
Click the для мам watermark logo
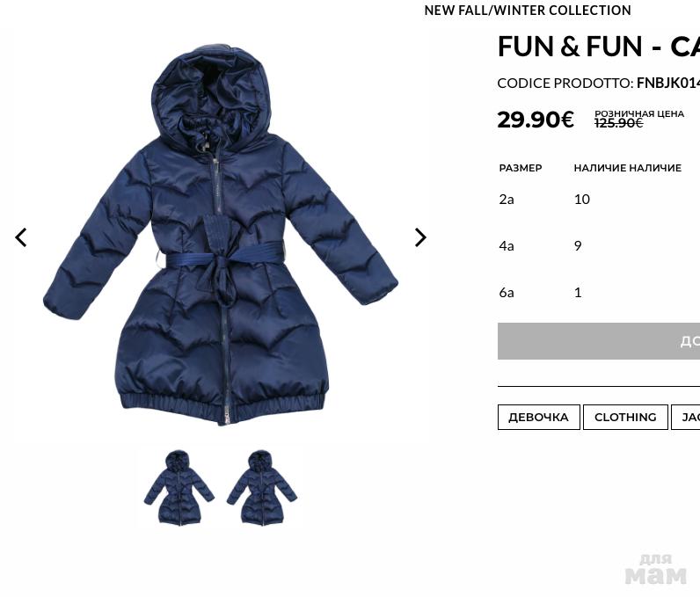point(656,570)
